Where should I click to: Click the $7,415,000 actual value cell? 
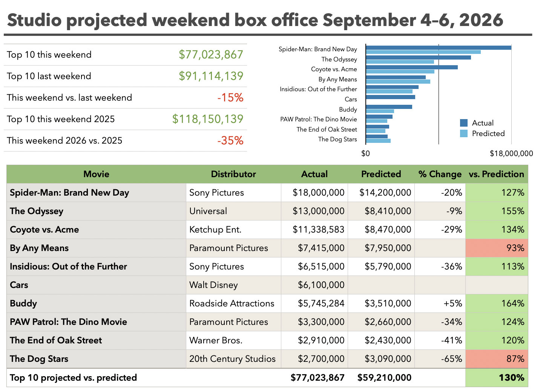[314, 248]
